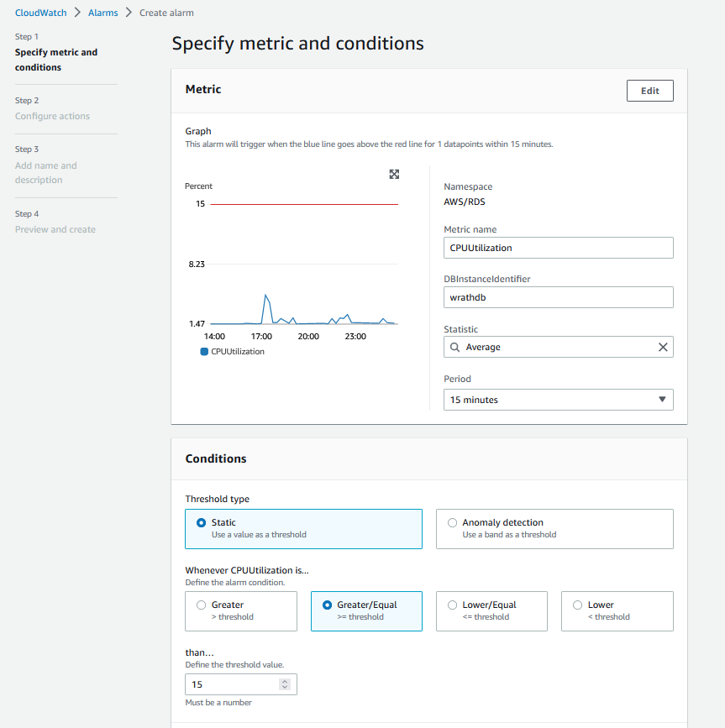Viewport: 725px width, 728px height.
Task: Expand the graph to full screen
Action: click(x=394, y=174)
